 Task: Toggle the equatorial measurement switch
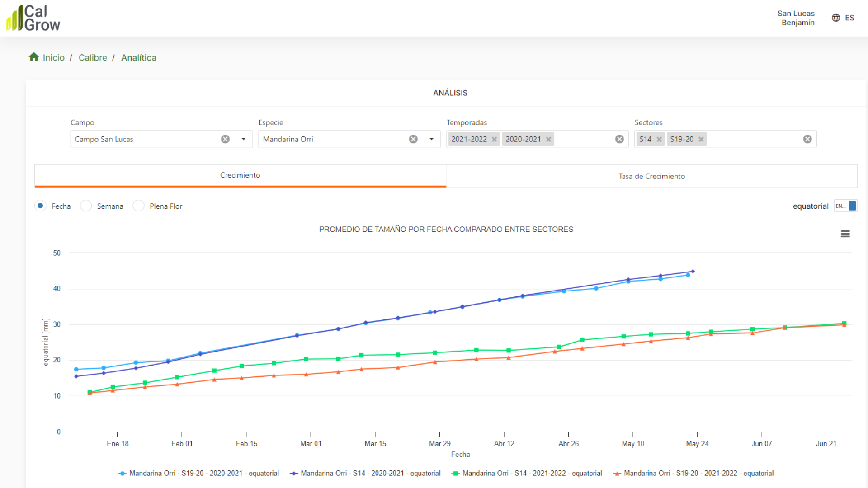tap(845, 206)
